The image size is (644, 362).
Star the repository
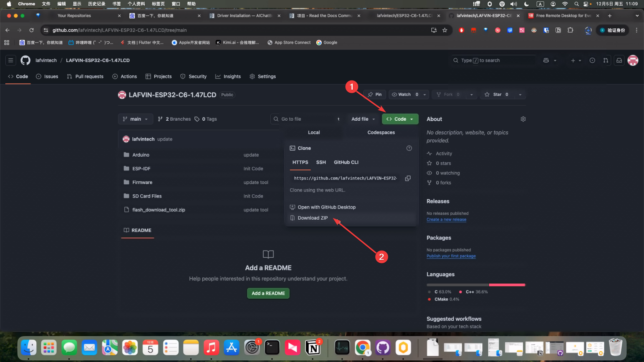click(497, 95)
